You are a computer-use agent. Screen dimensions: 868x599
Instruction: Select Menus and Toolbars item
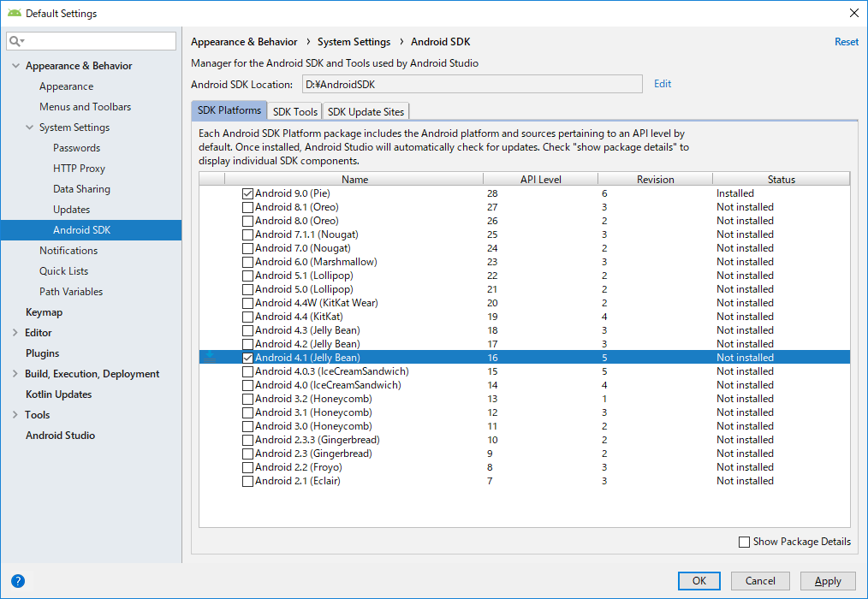click(86, 107)
